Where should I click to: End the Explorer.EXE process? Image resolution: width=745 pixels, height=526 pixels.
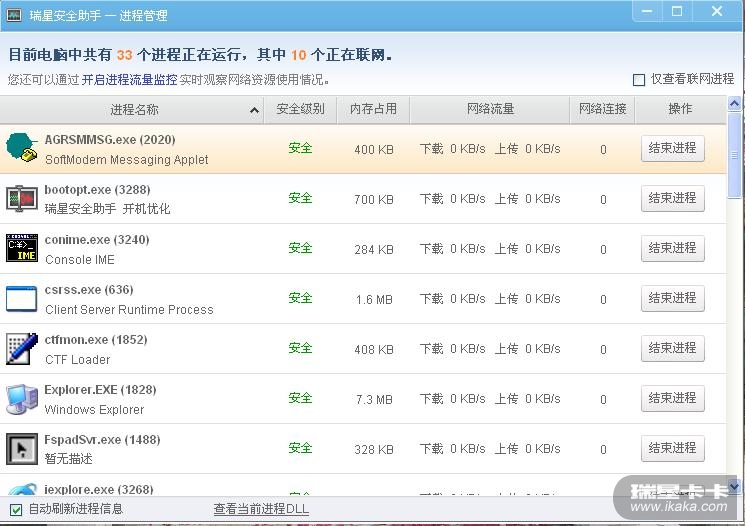(672, 398)
